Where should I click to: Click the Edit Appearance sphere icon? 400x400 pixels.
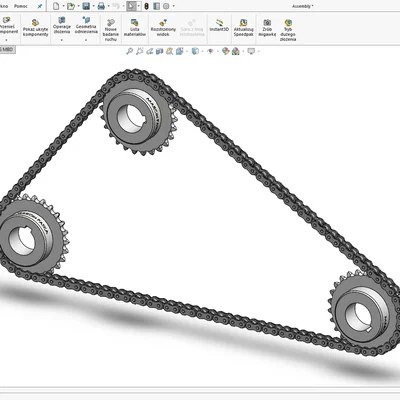click(226, 51)
